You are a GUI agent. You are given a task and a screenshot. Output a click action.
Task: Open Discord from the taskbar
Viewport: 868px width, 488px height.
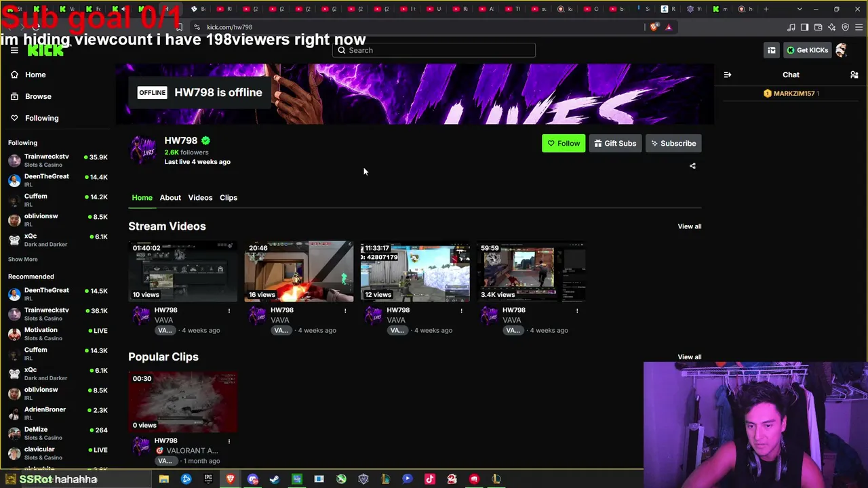pyautogui.click(x=253, y=479)
